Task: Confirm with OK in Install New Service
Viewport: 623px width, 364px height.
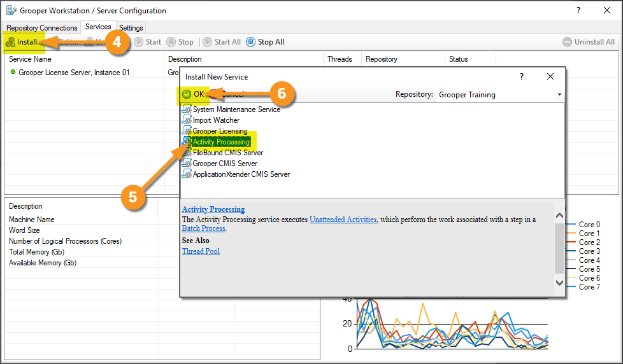Action: pyautogui.click(x=193, y=94)
